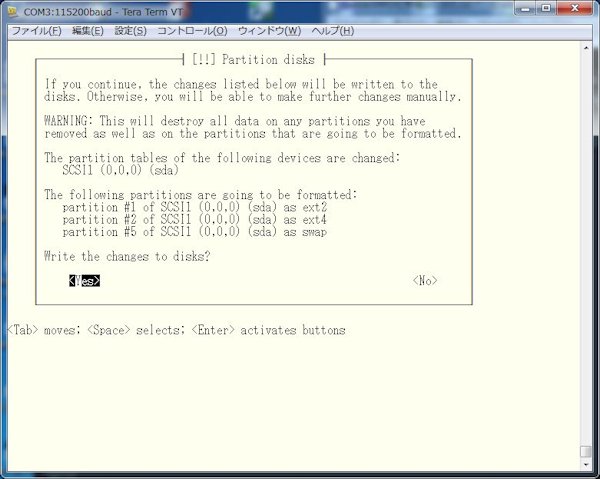This screenshot has width=600, height=479.
Task: Open the 編集(E) menu
Action: pyautogui.click(x=88, y=31)
